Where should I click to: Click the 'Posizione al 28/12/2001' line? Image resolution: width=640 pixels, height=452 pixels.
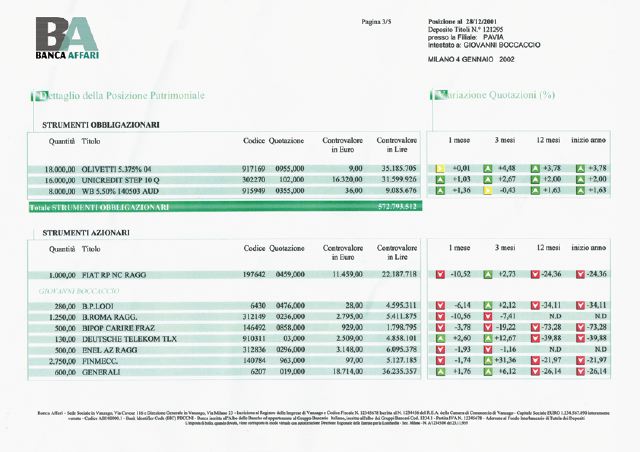[x=462, y=22]
